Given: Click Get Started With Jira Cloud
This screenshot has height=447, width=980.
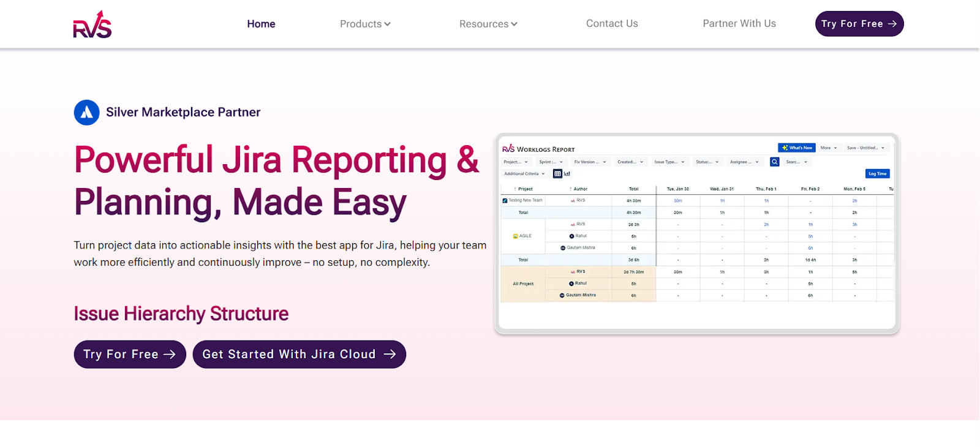Looking at the screenshot, I should coord(300,355).
